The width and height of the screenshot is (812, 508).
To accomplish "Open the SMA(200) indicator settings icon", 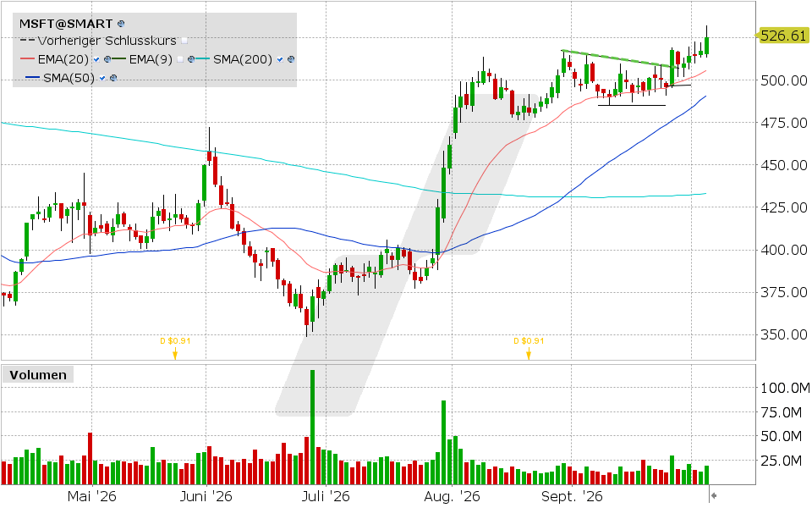I will (x=291, y=59).
